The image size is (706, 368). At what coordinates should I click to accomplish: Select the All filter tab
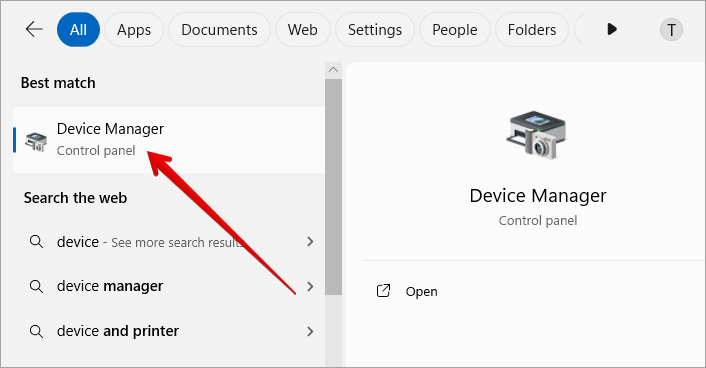(x=78, y=30)
